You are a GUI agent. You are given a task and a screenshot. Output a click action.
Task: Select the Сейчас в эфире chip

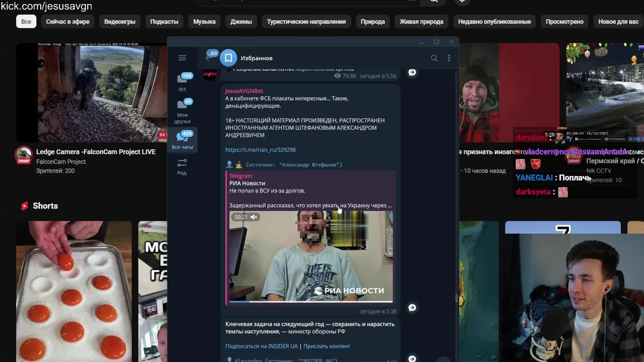coord(67,22)
